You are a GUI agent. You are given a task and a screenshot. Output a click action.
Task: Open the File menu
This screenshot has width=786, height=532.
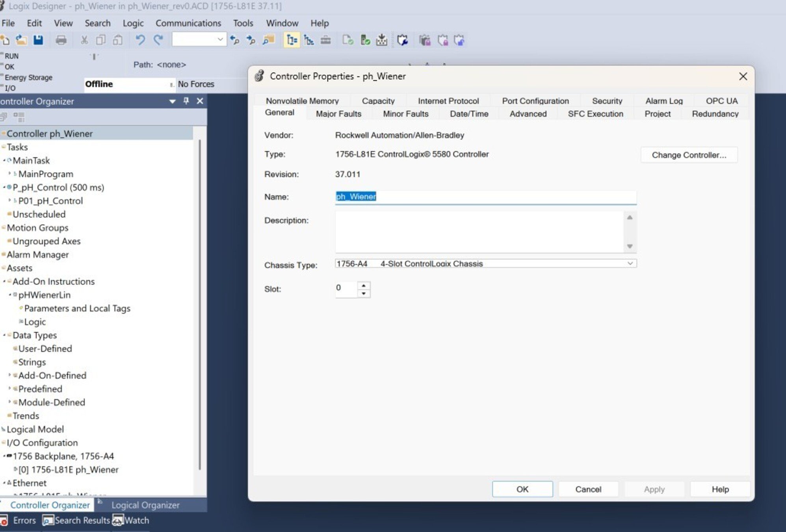(x=8, y=23)
